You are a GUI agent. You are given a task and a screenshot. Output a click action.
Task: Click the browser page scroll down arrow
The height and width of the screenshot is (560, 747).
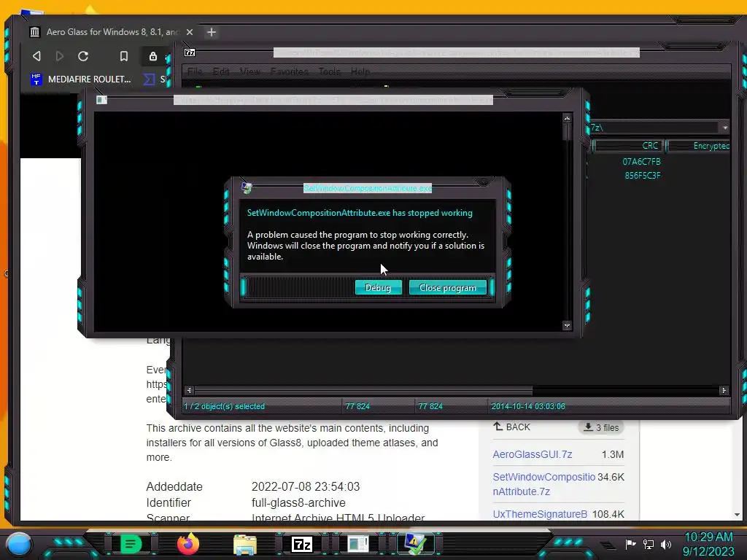737,515
